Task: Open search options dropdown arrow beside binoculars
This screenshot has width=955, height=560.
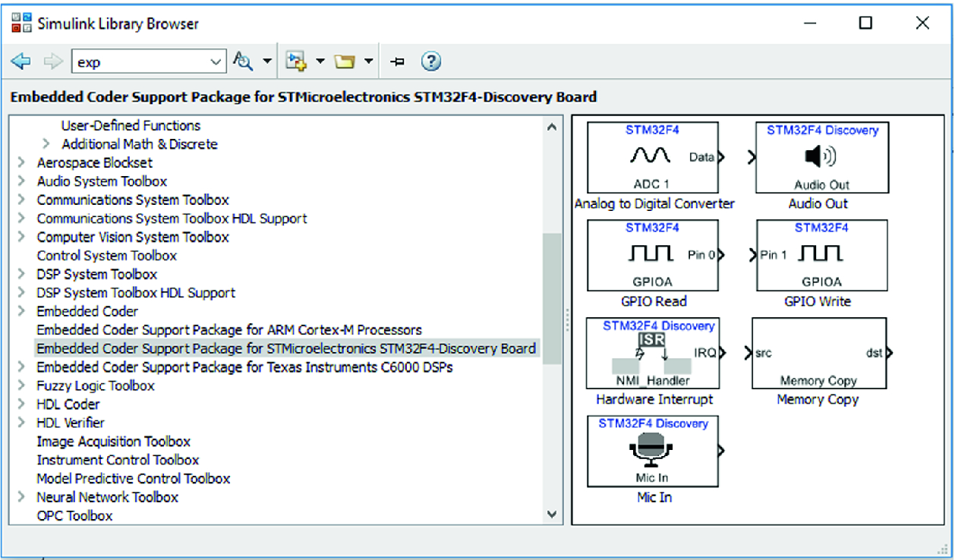Action: (x=267, y=62)
